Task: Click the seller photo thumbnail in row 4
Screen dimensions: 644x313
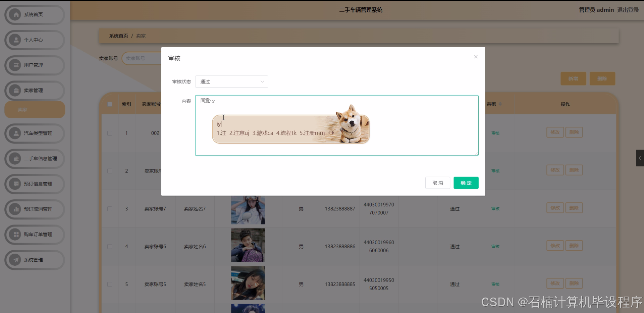Action: pos(247,245)
